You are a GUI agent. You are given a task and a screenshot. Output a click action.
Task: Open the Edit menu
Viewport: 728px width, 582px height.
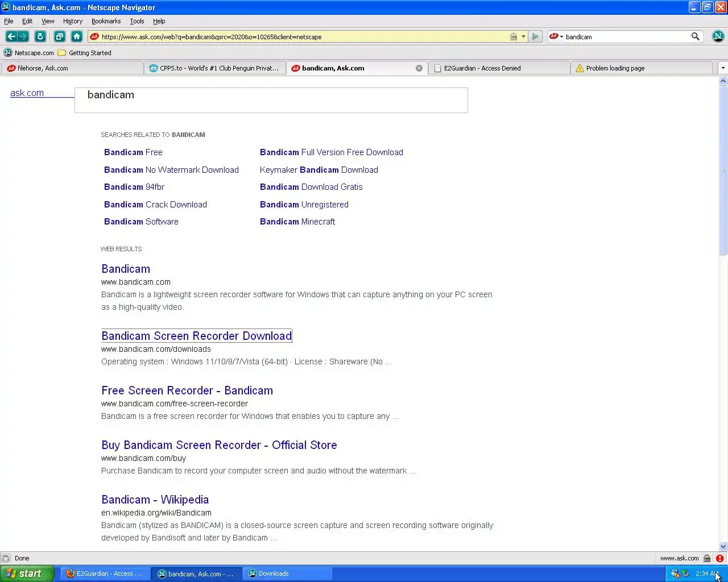pos(27,21)
